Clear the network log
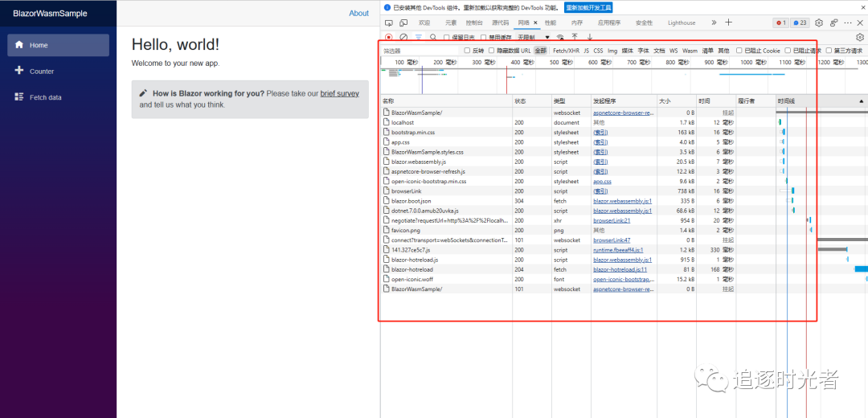 pyautogui.click(x=403, y=37)
